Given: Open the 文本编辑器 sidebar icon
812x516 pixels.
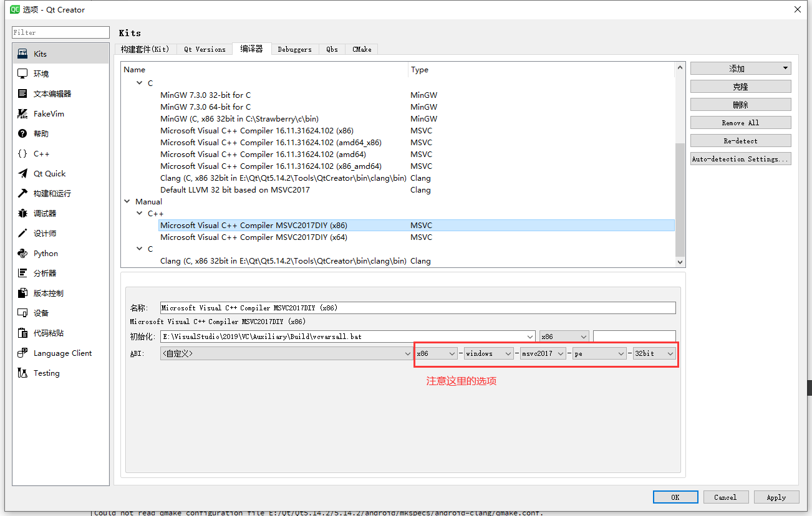Looking at the screenshot, I should click(x=22, y=93).
